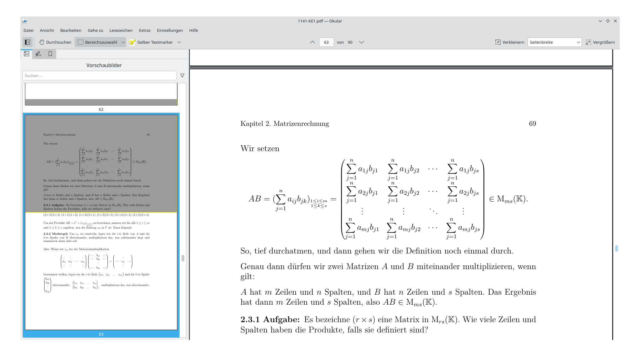Image resolution: width=640 pixels, height=364 pixels.
Task: Click the Verkleinern zoom-out icon
Action: 498,42
